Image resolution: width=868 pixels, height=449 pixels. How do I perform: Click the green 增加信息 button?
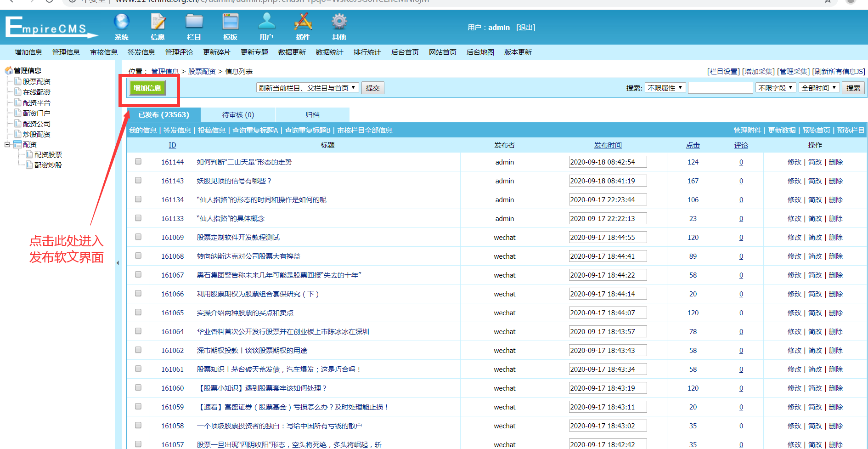pos(147,88)
